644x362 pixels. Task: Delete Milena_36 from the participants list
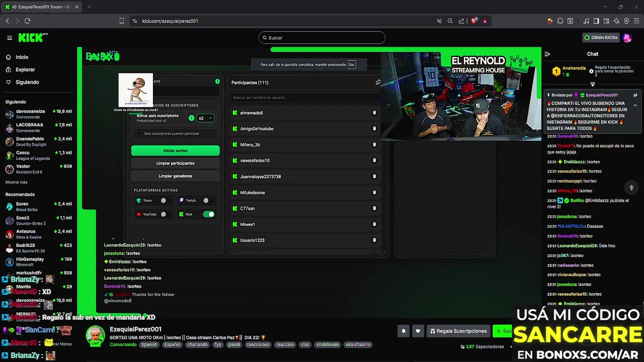pyautogui.click(x=374, y=144)
